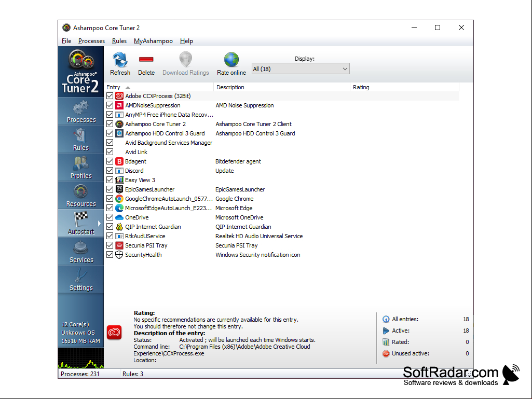This screenshot has height=399, width=532.
Task: Click the SecurityHealth shield icon
Action: (x=119, y=255)
